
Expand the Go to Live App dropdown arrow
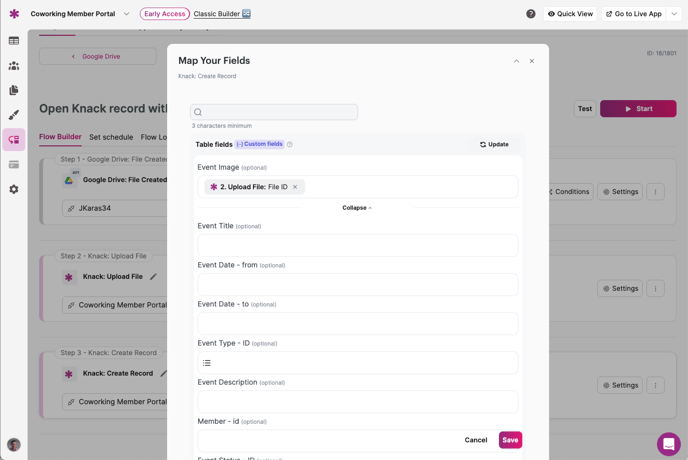click(674, 14)
